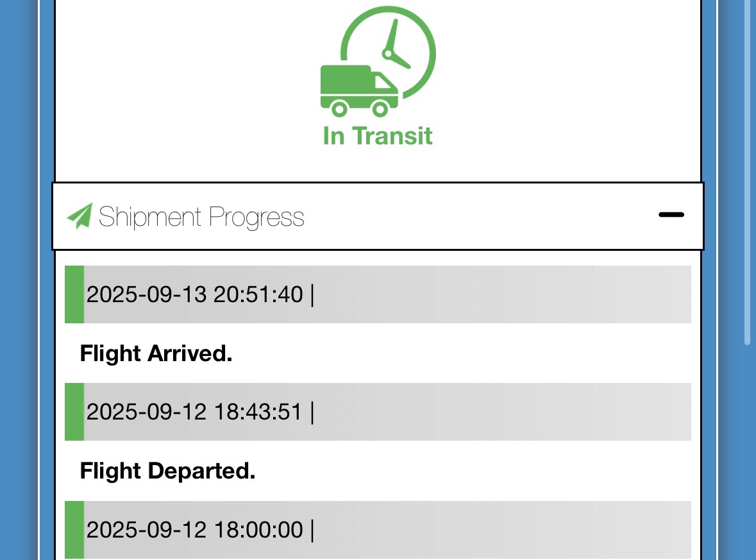Click green marker on the 18:00:00 entry

point(74,530)
